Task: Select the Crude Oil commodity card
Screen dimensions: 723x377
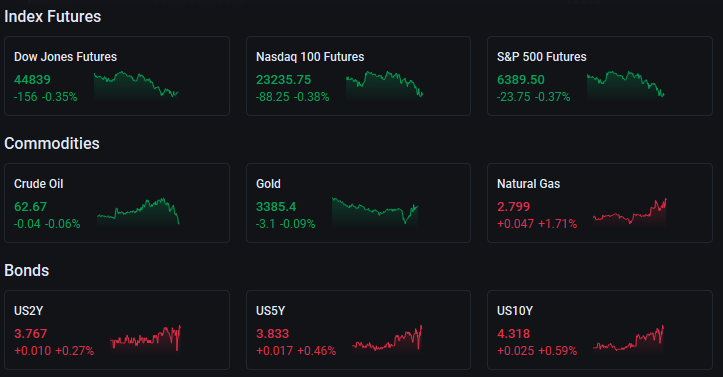Action: [x=117, y=203]
